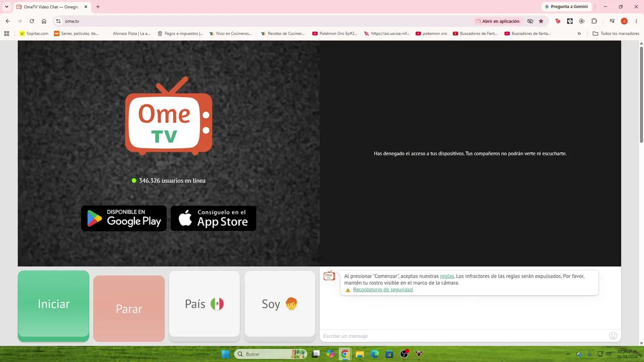Show hidden system tray icons
This screenshot has width=644, height=362.
click(x=569, y=354)
